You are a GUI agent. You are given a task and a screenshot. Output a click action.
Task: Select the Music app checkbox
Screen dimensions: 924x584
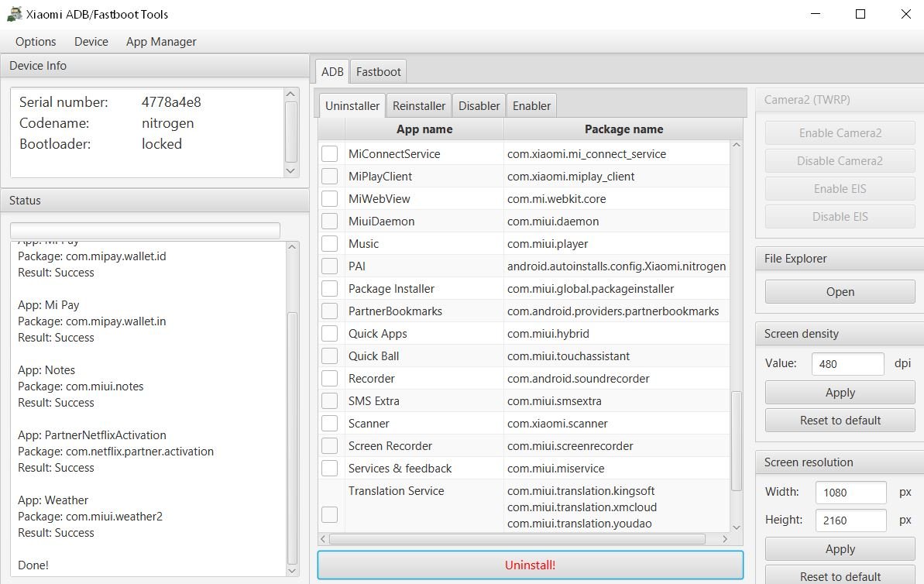(329, 243)
